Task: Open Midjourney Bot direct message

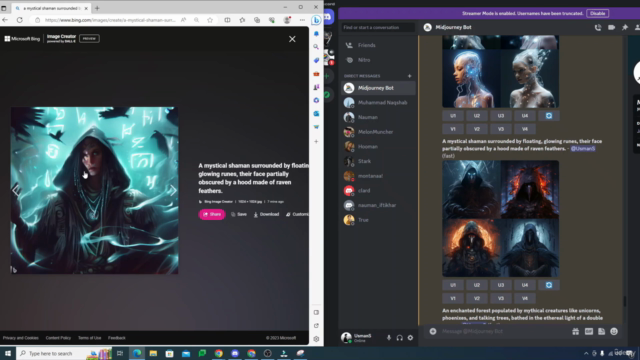Action: click(x=378, y=88)
